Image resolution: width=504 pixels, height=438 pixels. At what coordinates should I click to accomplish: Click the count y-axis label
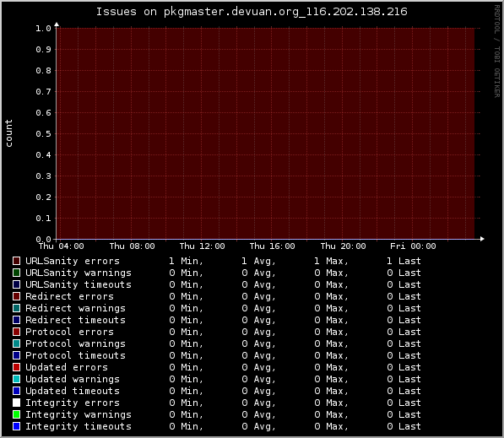tap(8, 133)
